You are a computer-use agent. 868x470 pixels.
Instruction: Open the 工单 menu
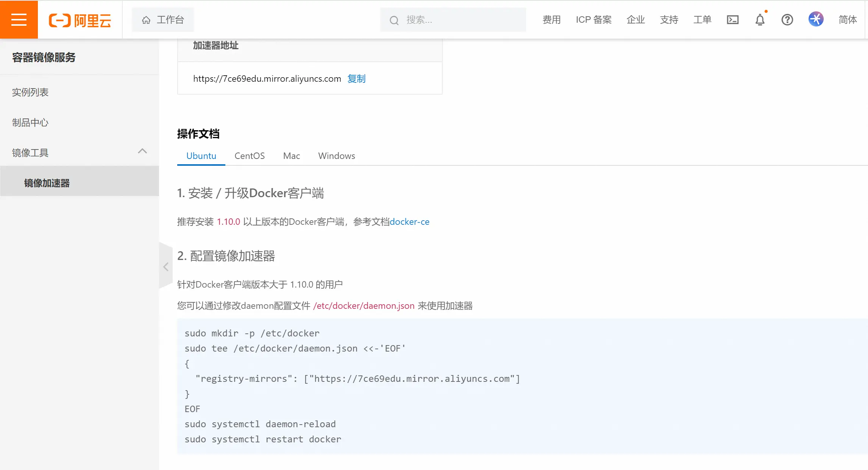pyautogui.click(x=702, y=20)
